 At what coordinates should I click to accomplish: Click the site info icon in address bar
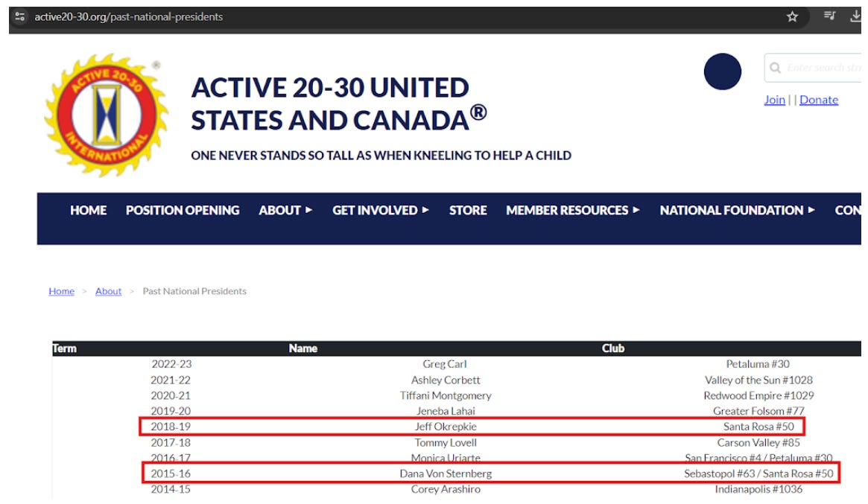click(x=20, y=16)
